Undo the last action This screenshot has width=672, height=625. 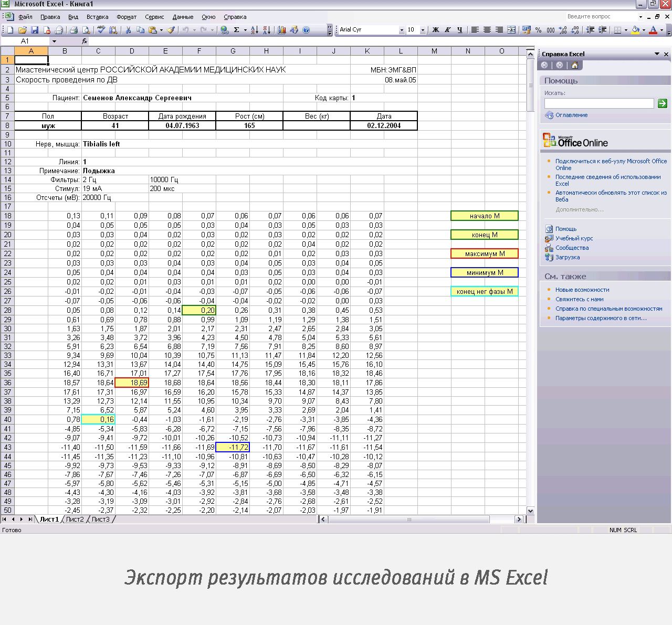point(186,30)
